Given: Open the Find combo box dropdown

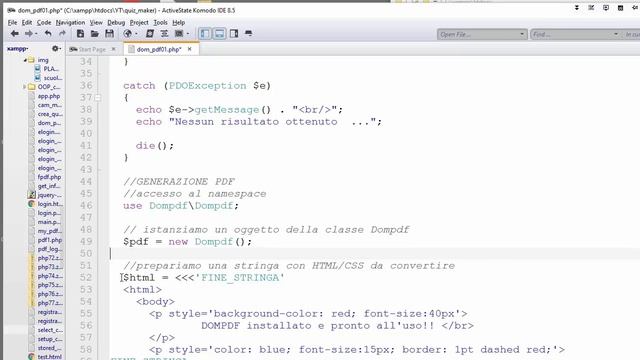Looking at the screenshot, I should click(616, 34).
